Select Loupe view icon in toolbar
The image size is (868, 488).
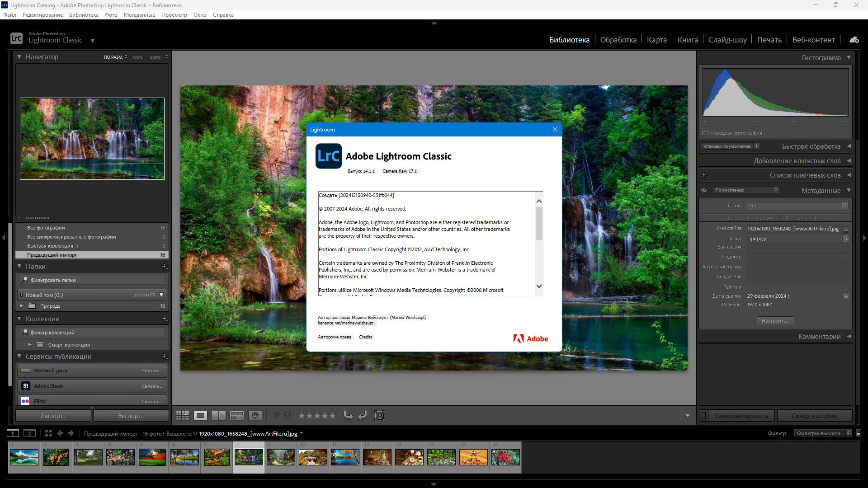pos(201,416)
